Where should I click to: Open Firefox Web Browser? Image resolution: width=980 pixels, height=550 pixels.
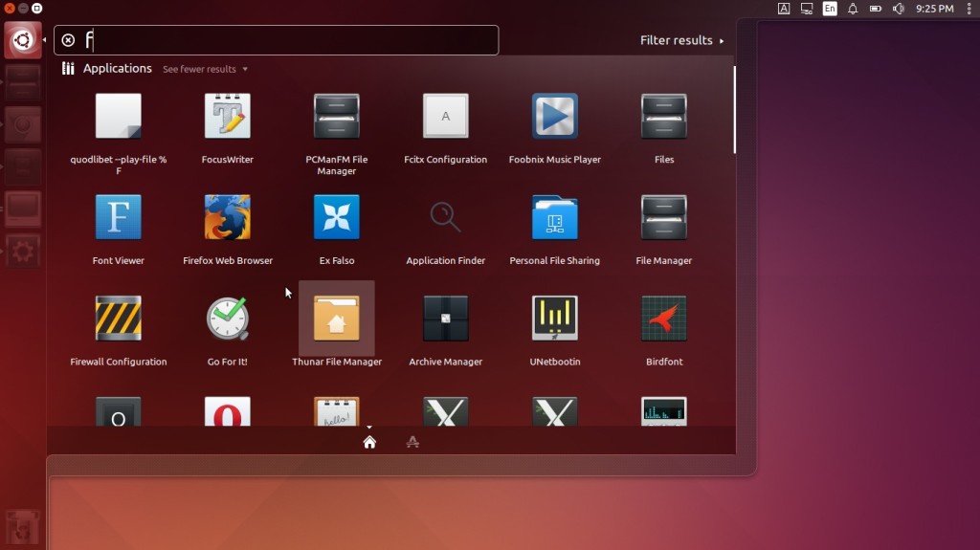point(228,217)
